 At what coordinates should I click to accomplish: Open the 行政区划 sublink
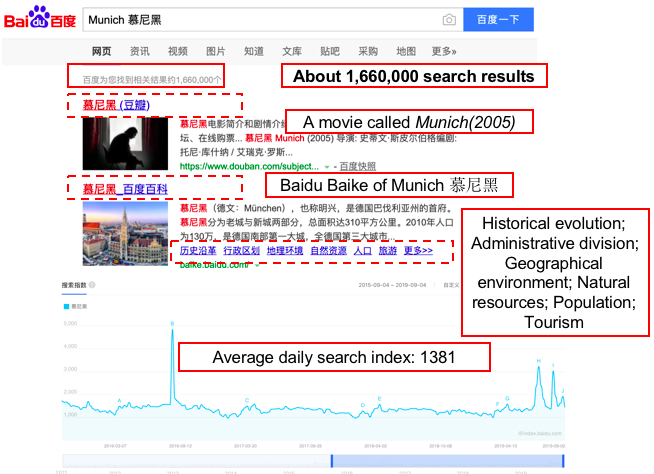click(241, 250)
